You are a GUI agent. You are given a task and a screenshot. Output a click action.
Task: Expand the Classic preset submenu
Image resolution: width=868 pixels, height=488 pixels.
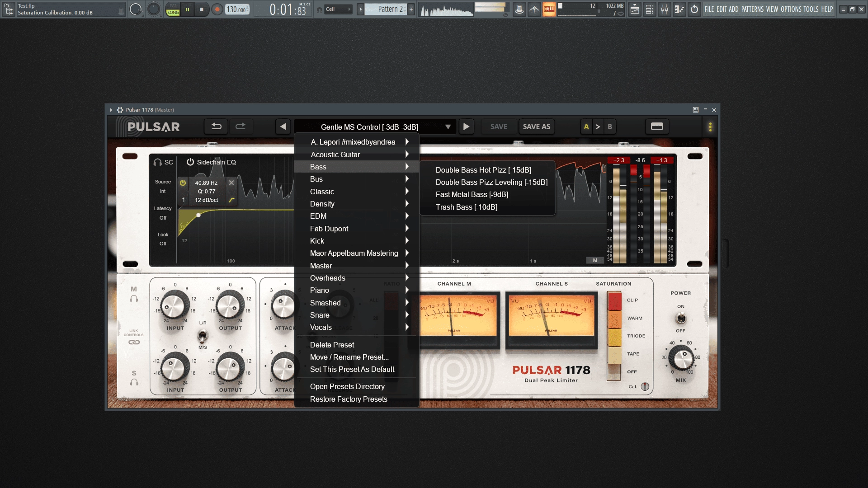pos(357,192)
